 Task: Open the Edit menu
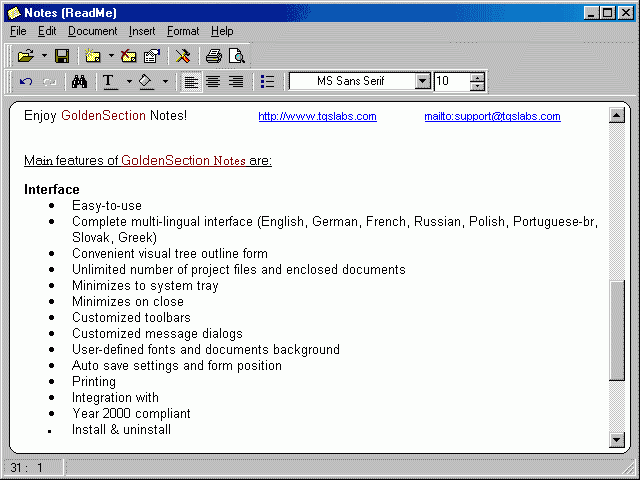[47, 31]
